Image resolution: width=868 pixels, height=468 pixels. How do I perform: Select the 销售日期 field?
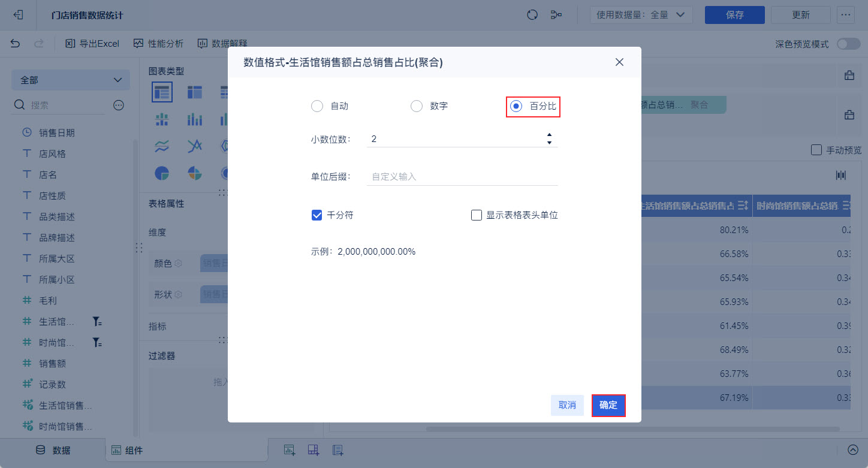coord(57,133)
